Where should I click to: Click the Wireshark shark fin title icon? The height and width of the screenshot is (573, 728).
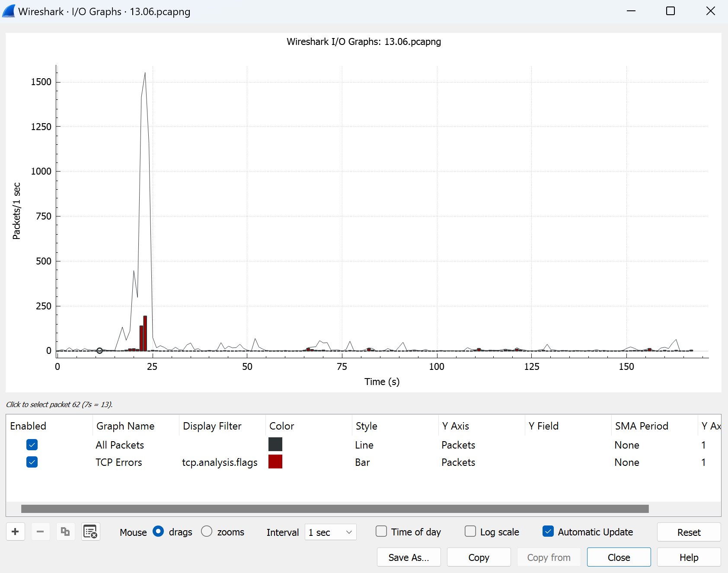click(x=9, y=11)
